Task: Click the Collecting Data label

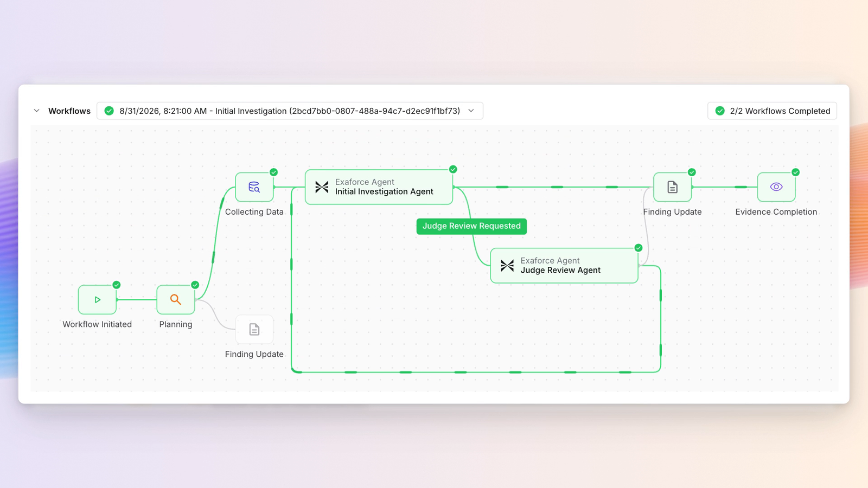Action: [x=254, y=212]
